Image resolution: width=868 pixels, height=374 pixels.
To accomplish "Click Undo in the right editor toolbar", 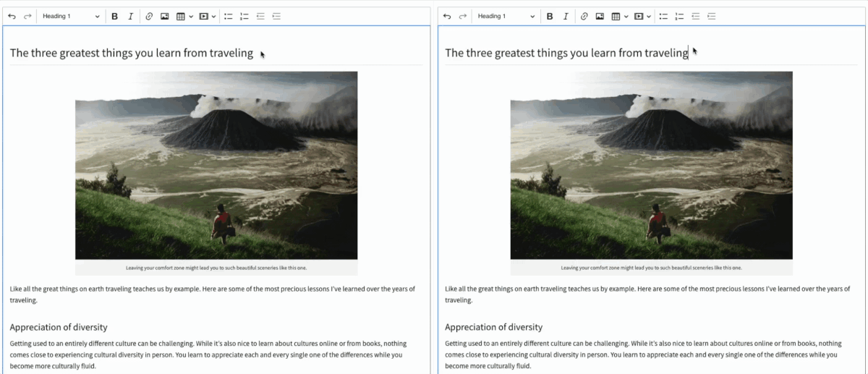I will tap(447, 17).
